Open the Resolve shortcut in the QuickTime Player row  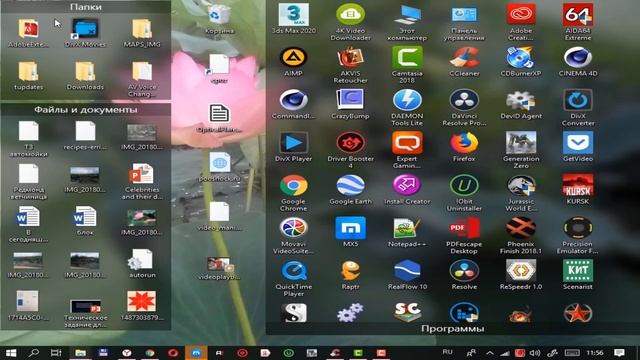tap(464, 271)
